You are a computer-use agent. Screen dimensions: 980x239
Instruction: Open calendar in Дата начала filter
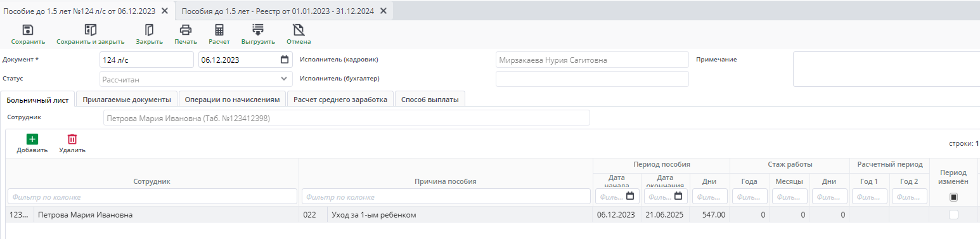tap(629, 196)
